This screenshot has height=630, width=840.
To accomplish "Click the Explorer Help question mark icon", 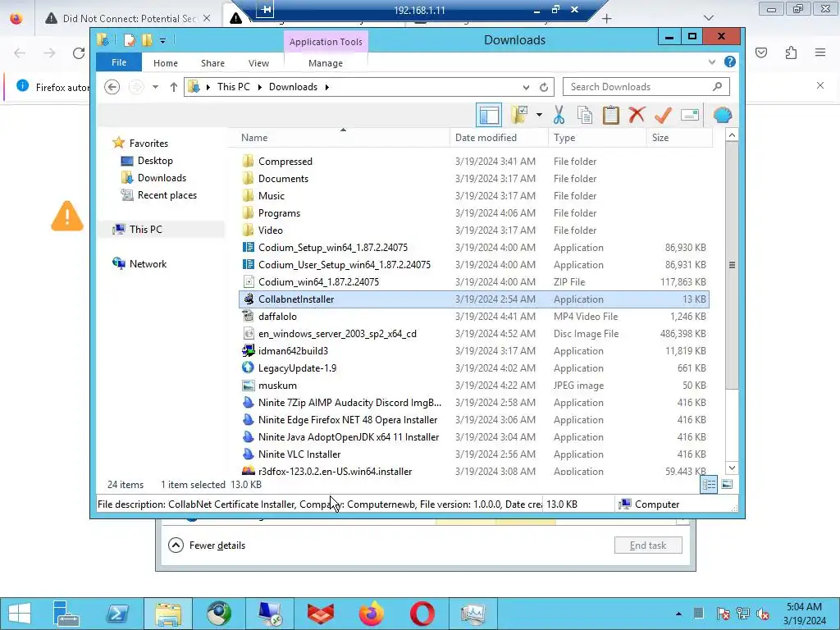I will pos(729,62).
